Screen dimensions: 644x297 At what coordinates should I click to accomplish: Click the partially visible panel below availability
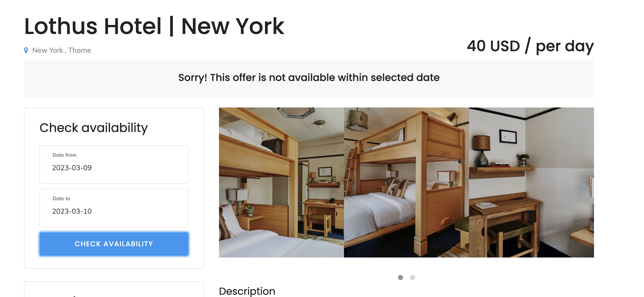coord(114,289)
